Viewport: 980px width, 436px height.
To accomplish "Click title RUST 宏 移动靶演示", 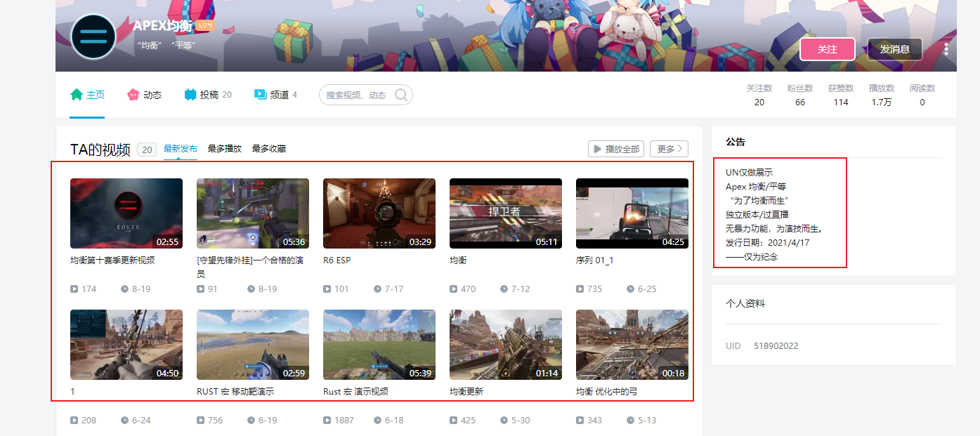I will point(235,391).
